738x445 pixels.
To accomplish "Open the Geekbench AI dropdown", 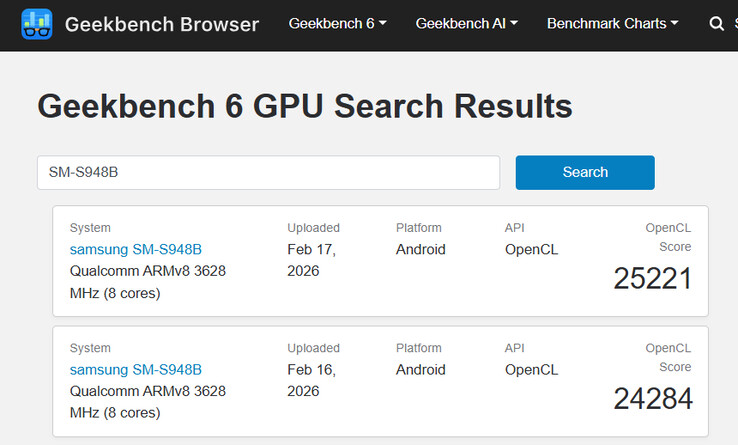I will coord(466,23).
